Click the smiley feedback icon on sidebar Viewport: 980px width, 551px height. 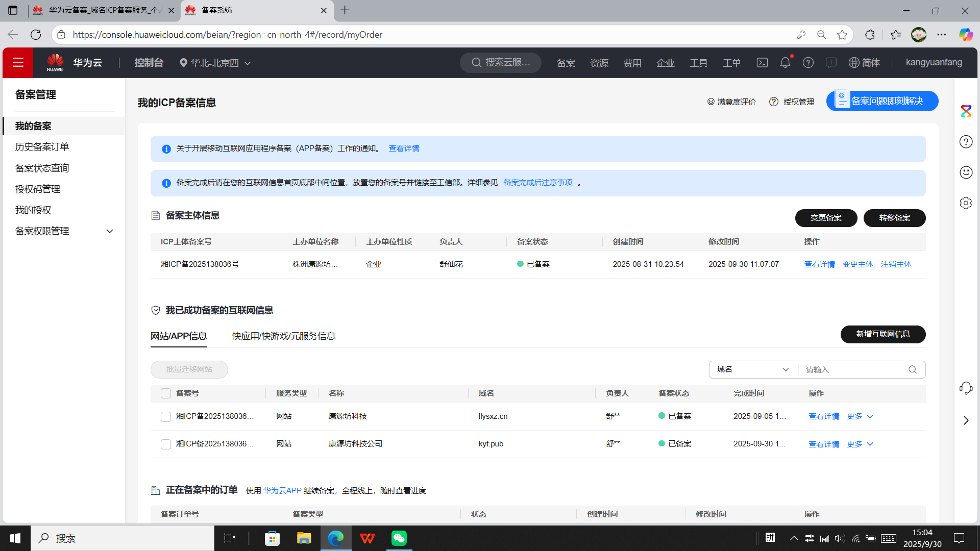coord(966,172)
